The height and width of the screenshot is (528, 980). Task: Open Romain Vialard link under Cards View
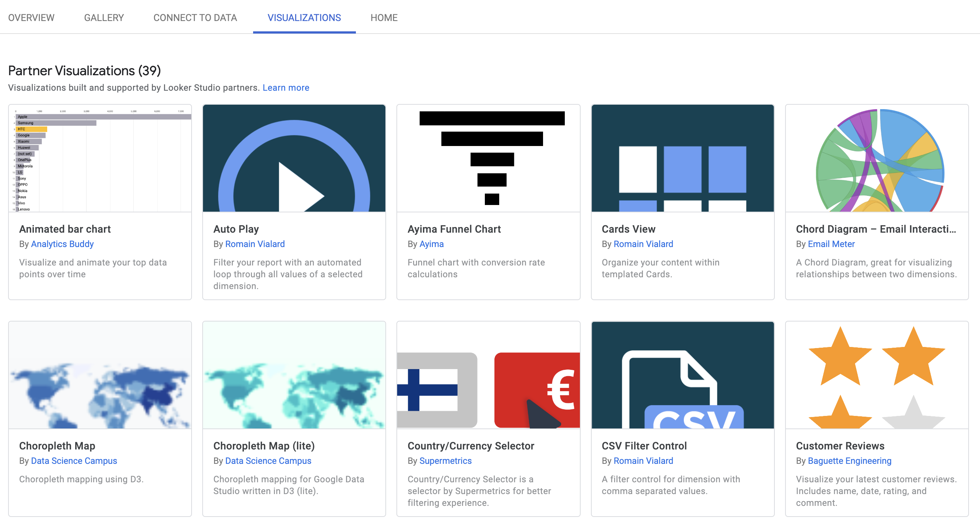click(x=643, y=244)
